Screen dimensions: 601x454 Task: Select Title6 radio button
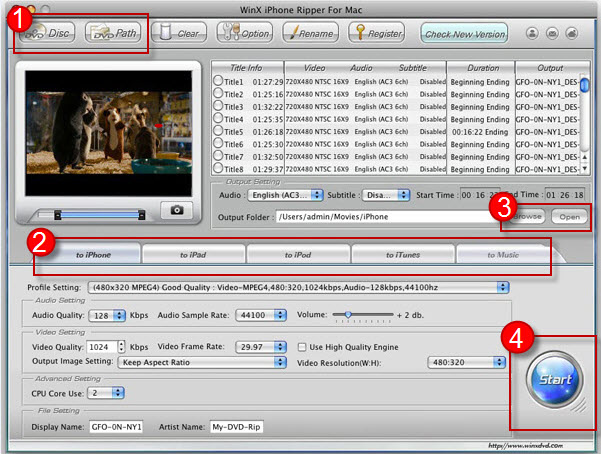point(218,143)
